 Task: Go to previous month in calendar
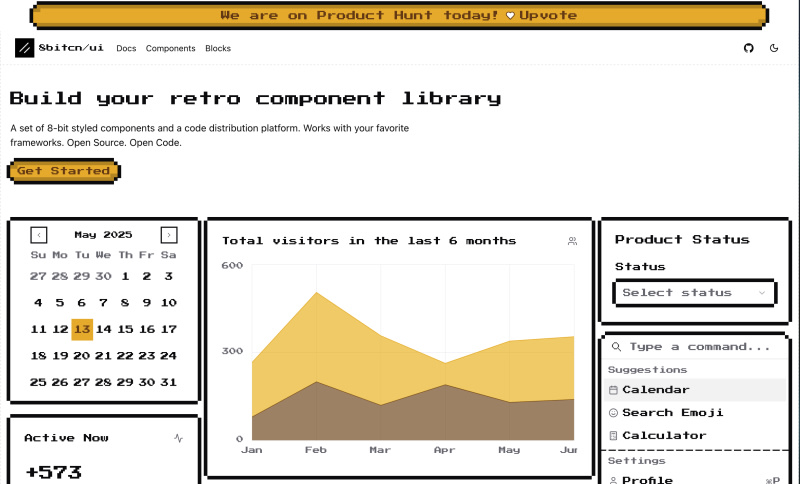tap(39, 235)
